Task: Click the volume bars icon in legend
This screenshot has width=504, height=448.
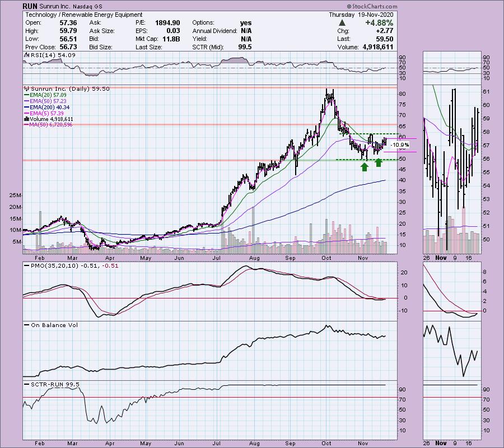Action: [27, 119]
